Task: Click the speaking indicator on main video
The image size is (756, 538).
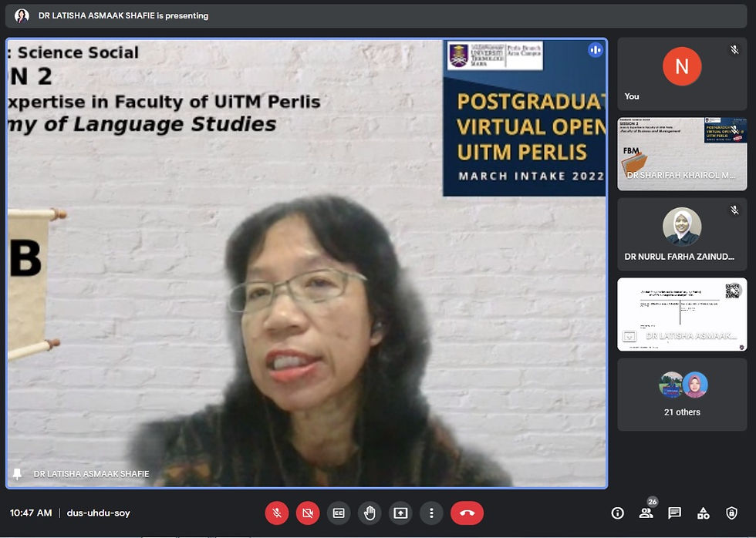Action: (596, 49)
